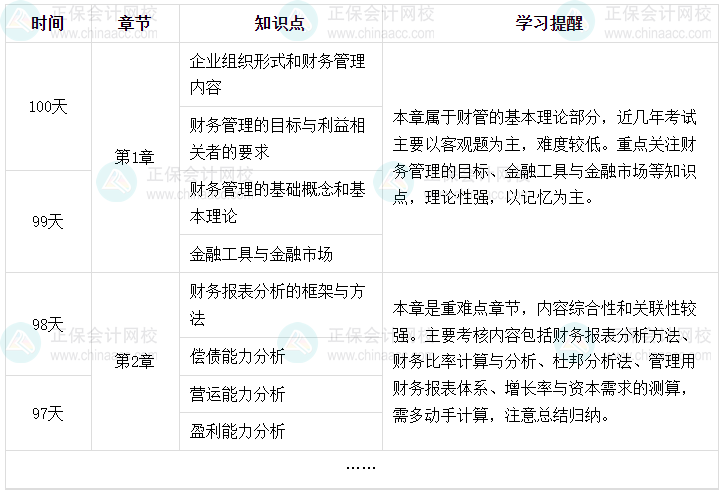Click the 99天 time cell

pyautogui.click(x=47, y=221)
